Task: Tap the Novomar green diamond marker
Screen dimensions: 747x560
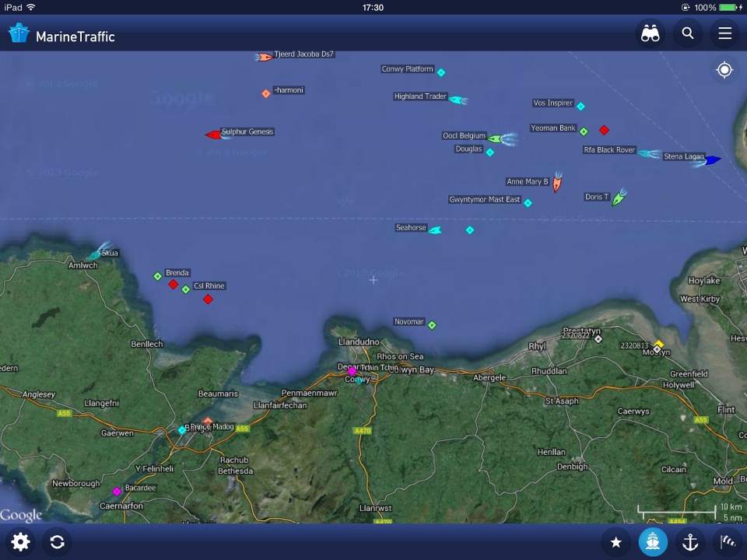Action: click(432, 325)
